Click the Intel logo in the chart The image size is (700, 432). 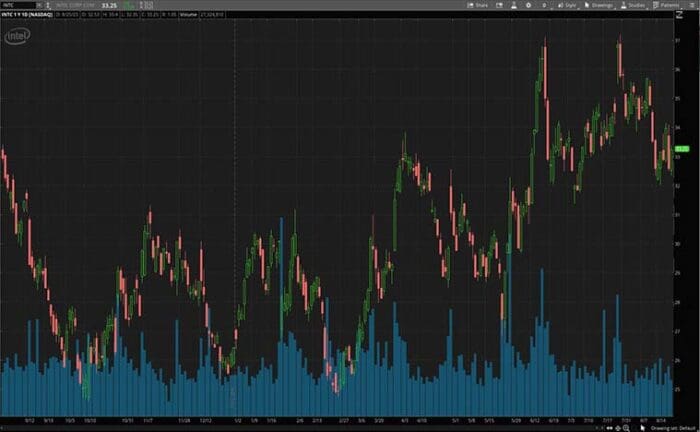(x=17, y=36)
